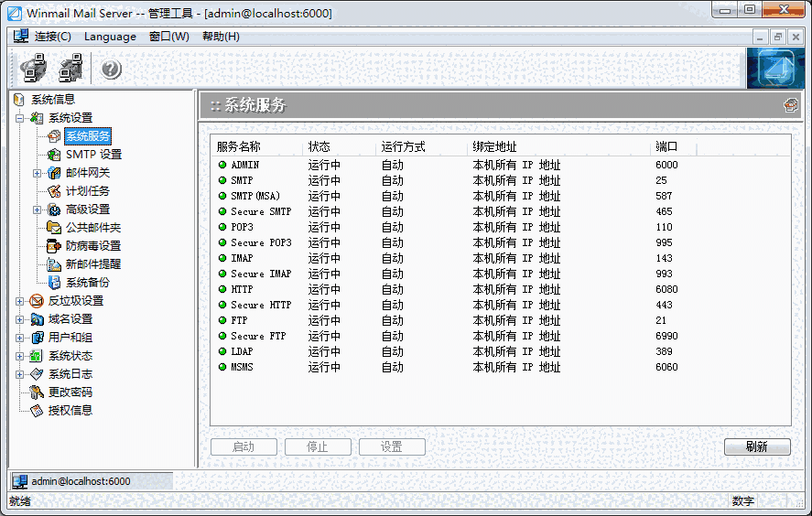The width and height of the screenshot is (812, 516).
Task: Select 系统备份 in the tree
Action: [x=87, y=283]
